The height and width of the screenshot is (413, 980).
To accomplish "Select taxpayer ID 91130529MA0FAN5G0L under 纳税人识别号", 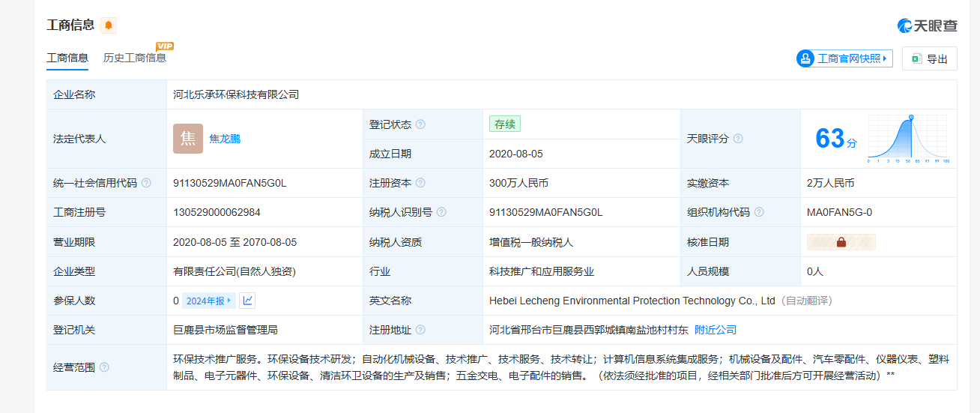I will (546, 212).
